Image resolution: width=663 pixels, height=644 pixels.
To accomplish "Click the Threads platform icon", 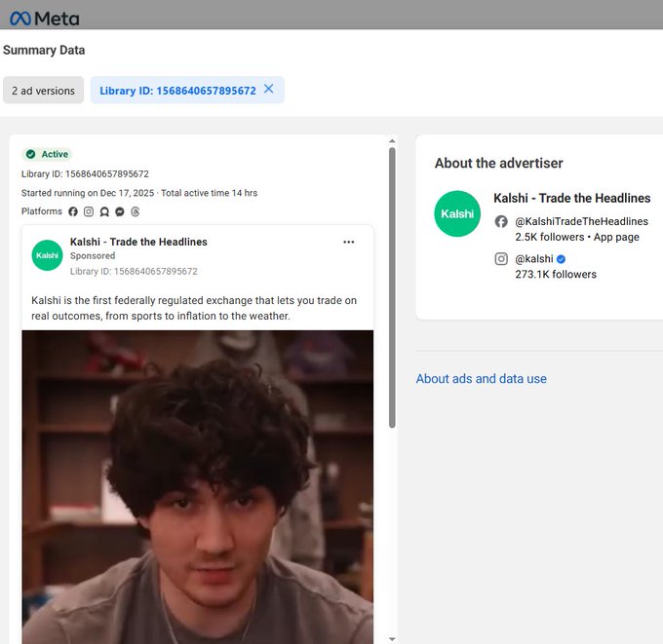I will 136,211.
